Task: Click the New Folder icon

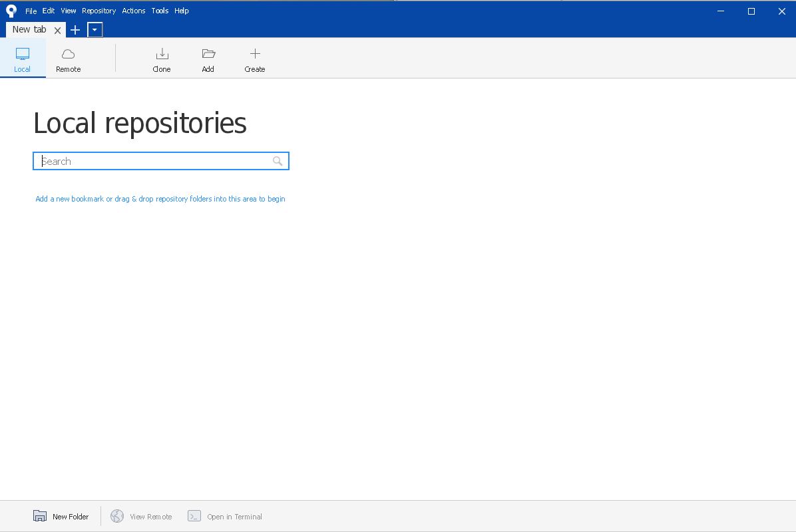Action: (40, 516)
